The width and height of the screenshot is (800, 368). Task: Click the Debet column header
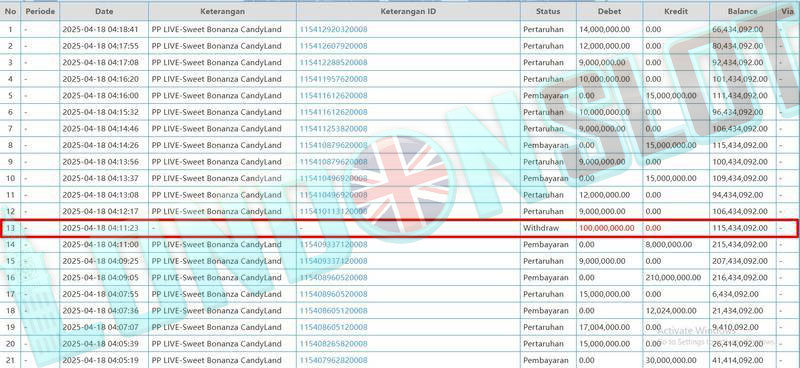point(610,11)
